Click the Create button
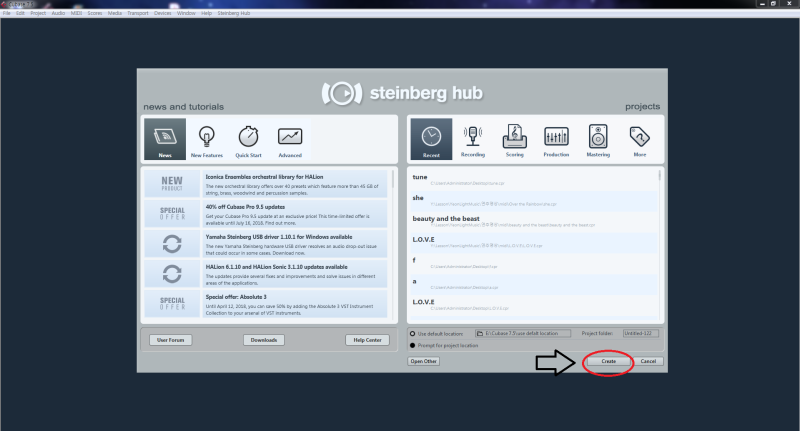This screenshot has width=800, height=431. click(609, 361)
